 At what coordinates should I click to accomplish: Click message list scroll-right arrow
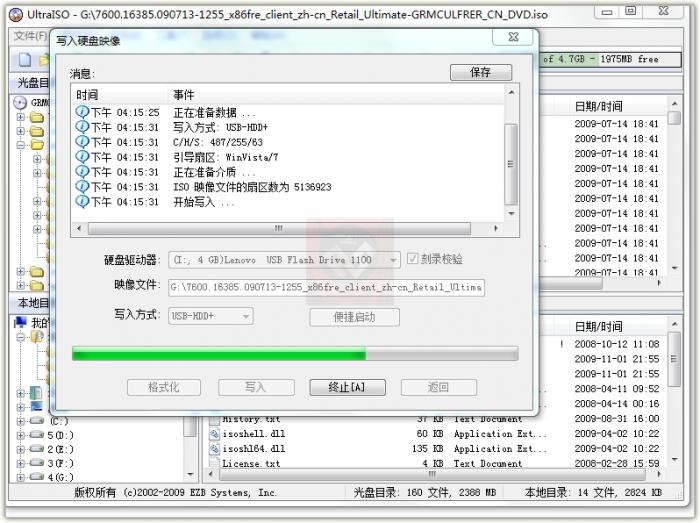coord(496,228)
